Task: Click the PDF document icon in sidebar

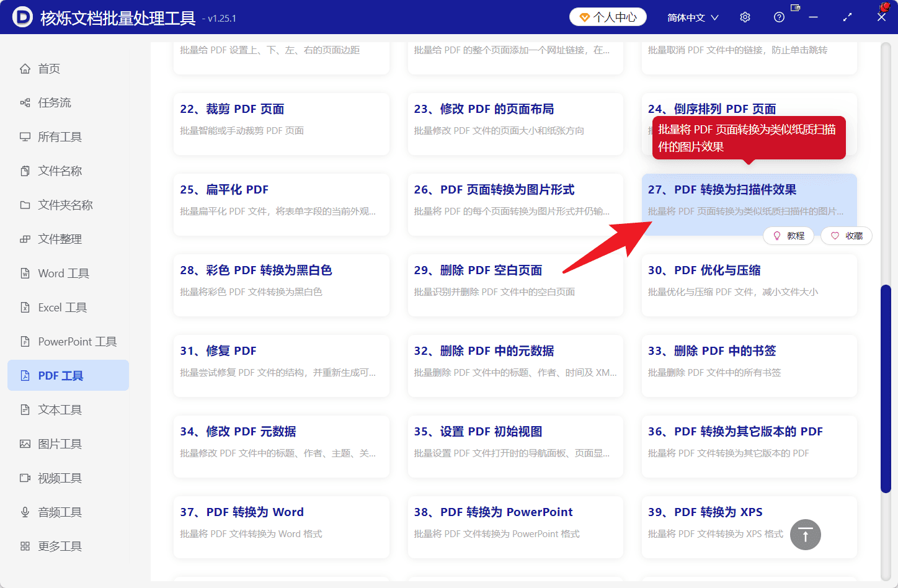Action: click(25, 376)
